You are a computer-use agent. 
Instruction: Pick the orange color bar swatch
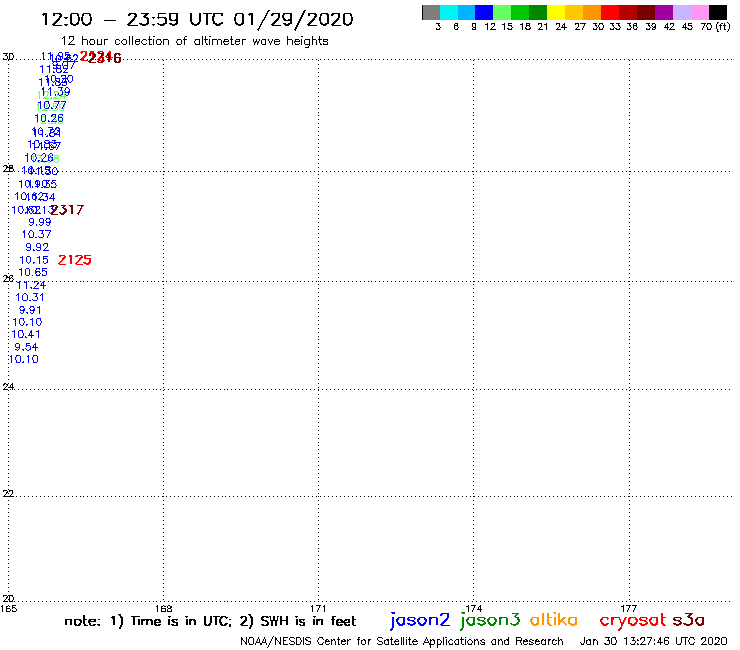[592, 12]
